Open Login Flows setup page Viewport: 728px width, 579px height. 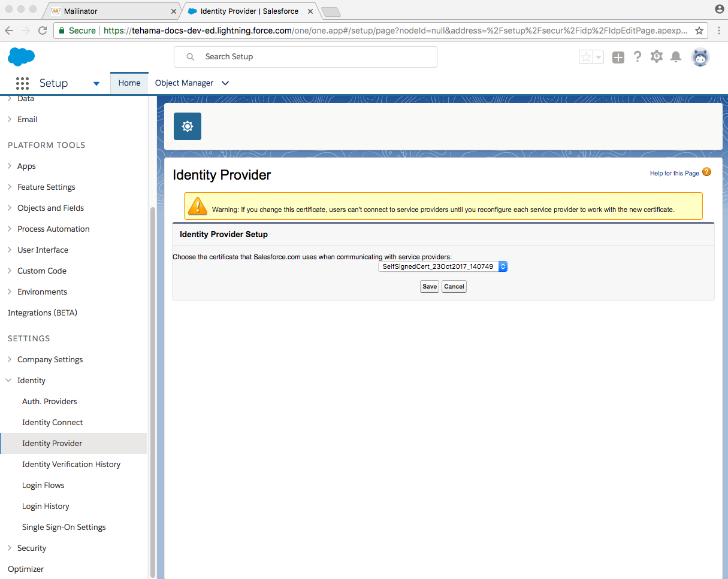pyautogui.click(x=43, y=485)
